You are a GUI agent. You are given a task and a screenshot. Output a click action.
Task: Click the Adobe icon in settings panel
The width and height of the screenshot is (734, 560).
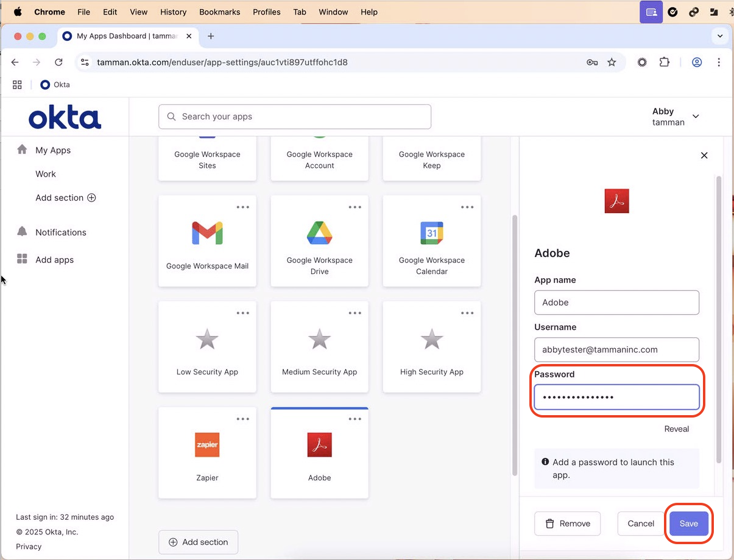(616, 201)
